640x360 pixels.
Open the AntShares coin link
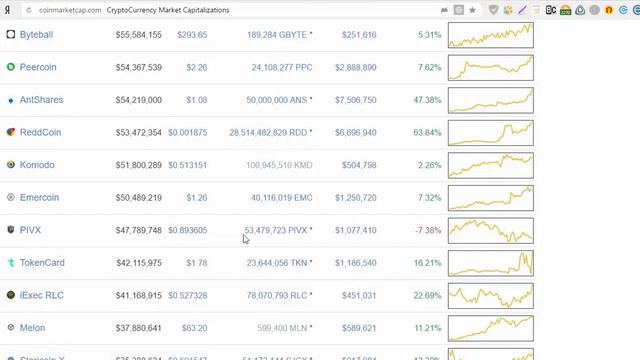tap(41, 100)
